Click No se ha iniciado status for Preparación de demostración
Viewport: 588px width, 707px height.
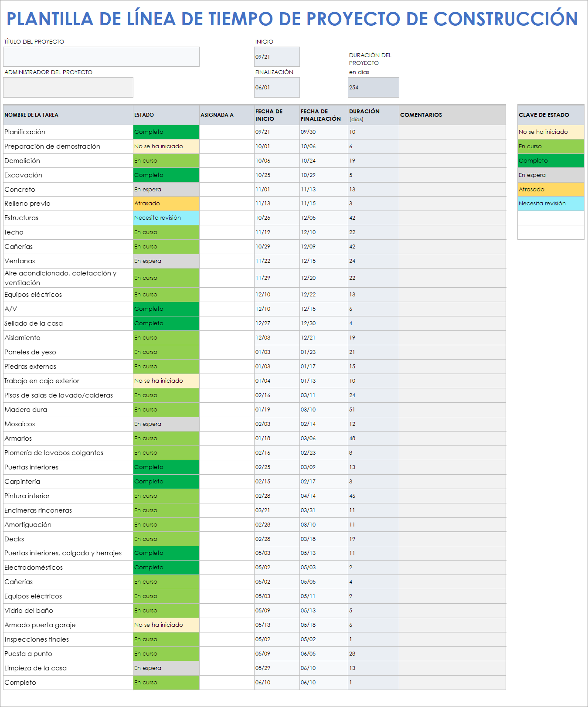[166, 146]
